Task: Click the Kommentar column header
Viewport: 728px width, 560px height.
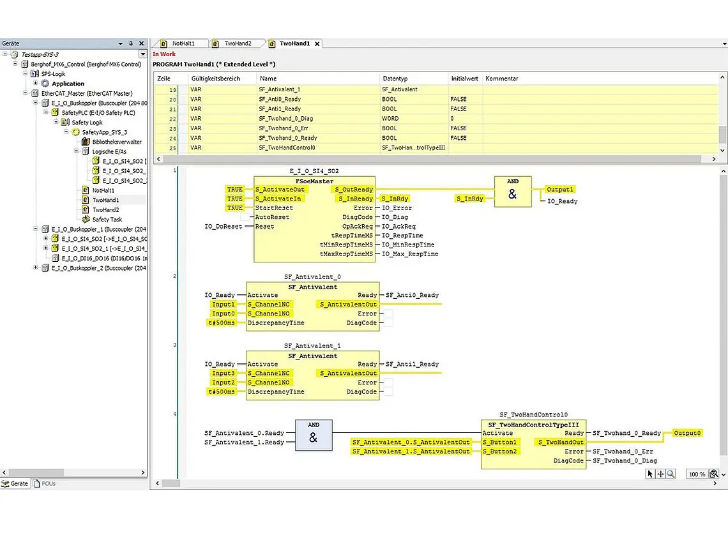Action: (600, 79)
